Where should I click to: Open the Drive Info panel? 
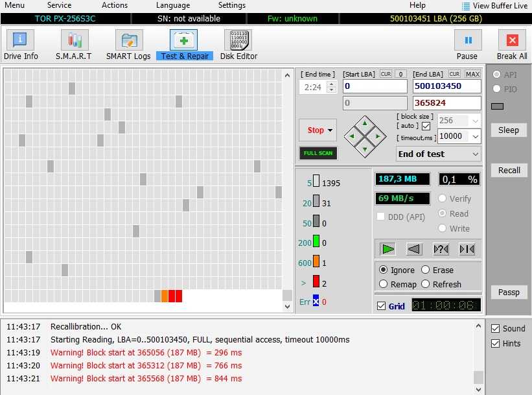pos(21,44)
